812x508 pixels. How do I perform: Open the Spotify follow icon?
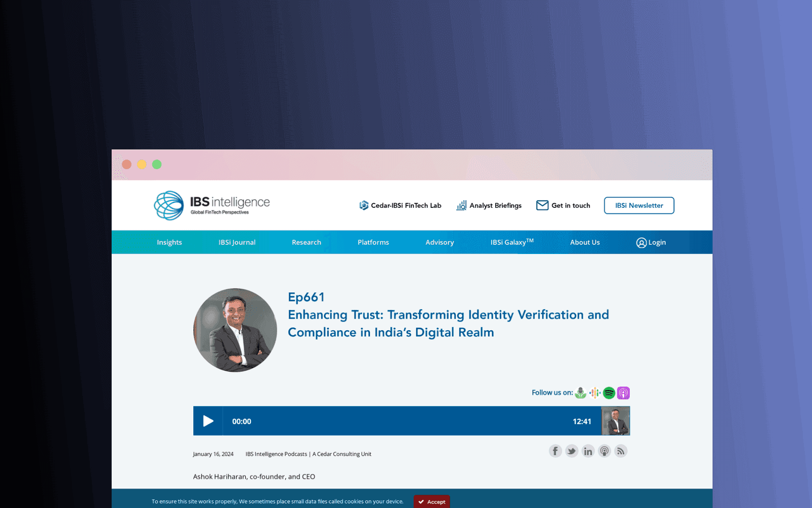click(609, 393)
